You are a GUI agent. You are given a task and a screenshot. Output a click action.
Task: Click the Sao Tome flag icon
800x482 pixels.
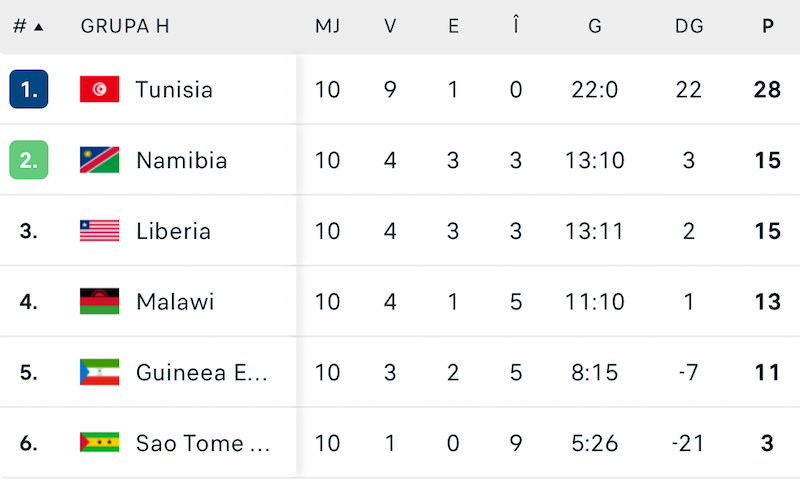click(x=100, y=442)
